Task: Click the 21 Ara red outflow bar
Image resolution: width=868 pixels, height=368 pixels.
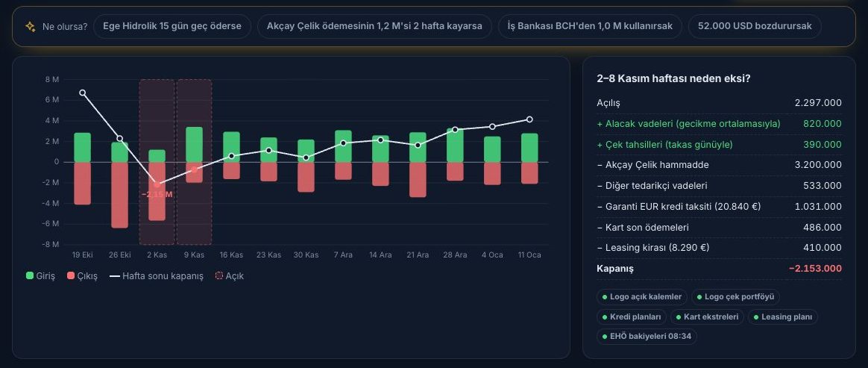Action: click(418, 180)
